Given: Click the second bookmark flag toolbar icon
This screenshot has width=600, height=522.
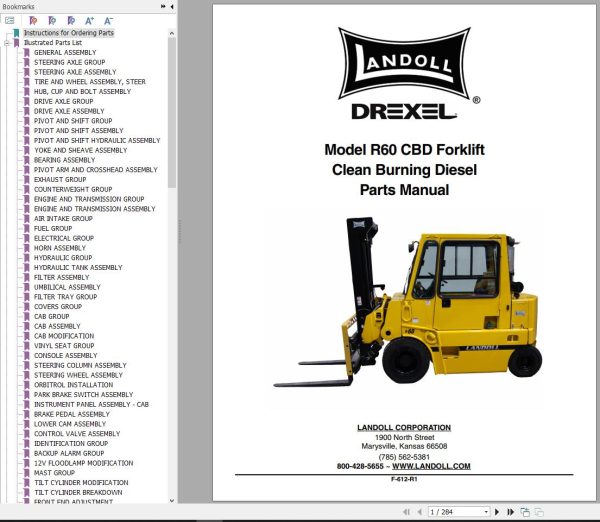Looking at the screenshot, I should (x=52, y=21).
